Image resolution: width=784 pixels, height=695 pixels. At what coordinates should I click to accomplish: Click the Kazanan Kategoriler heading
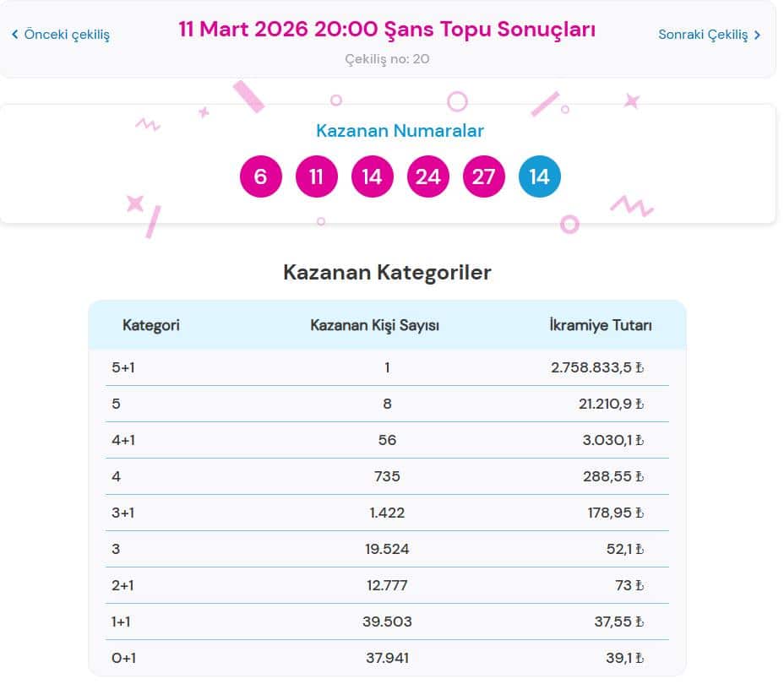[x=388, y=272]
